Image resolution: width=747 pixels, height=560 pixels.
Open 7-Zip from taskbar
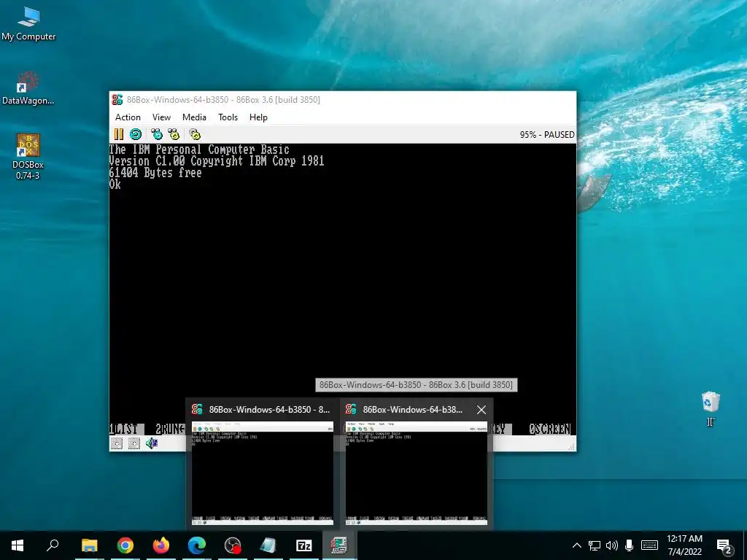304,545
